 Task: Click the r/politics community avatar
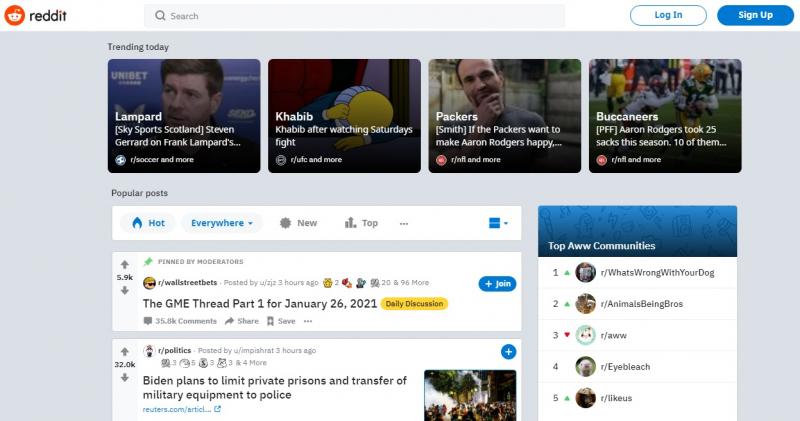click(x=149, y=351)
